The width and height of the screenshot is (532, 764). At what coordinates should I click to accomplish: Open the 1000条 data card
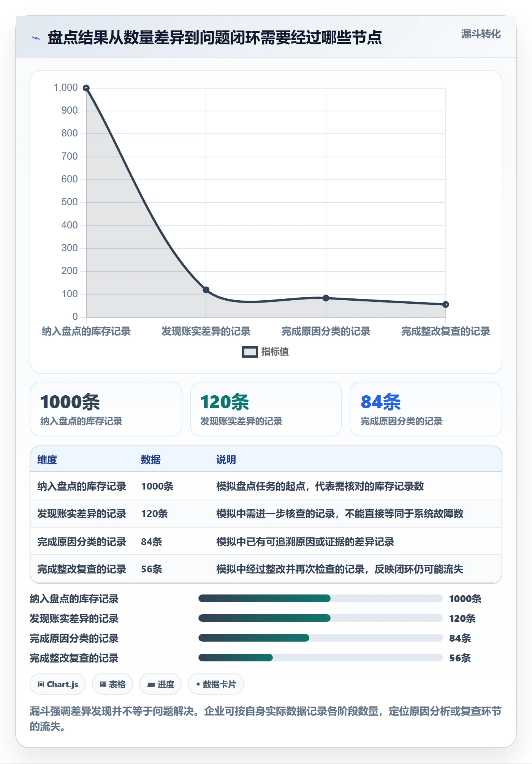106,409
